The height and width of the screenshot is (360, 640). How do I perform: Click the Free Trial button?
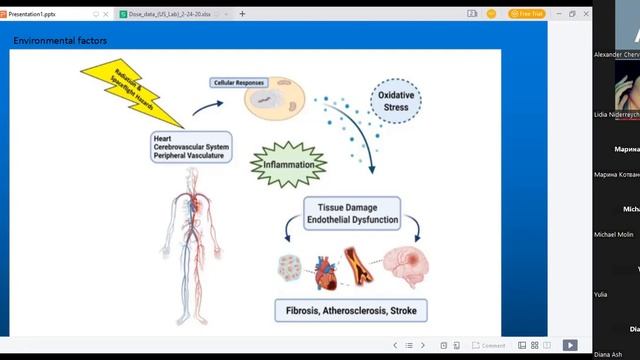(x=527, y=13)
